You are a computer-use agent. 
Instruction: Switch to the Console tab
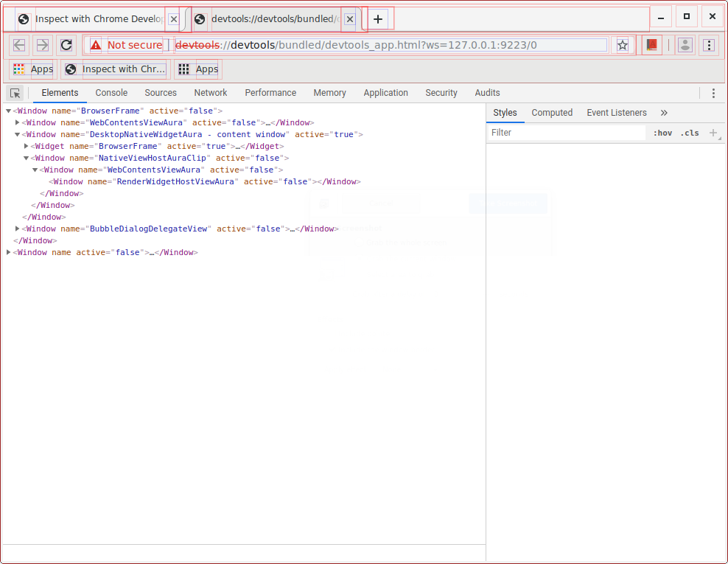coord(111,93)
